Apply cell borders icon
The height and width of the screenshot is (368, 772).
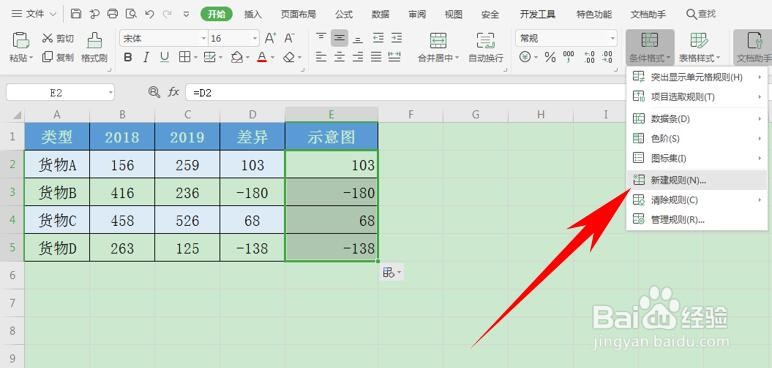coord(184,58)
